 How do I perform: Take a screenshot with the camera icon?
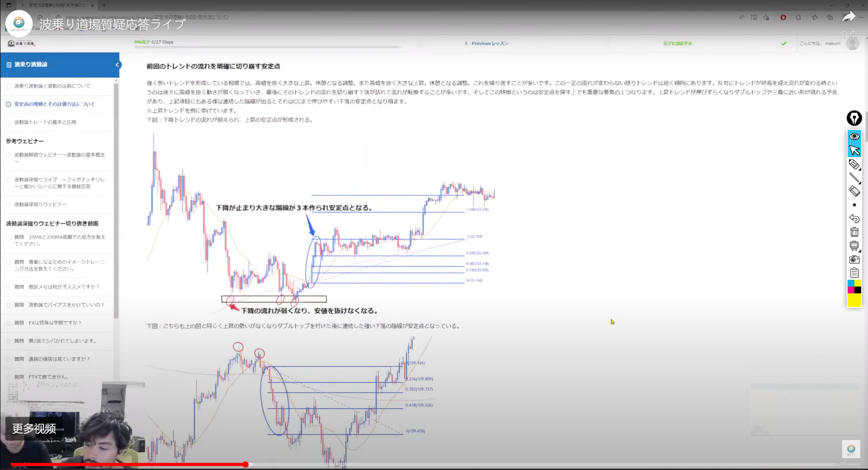pos(854,259)
